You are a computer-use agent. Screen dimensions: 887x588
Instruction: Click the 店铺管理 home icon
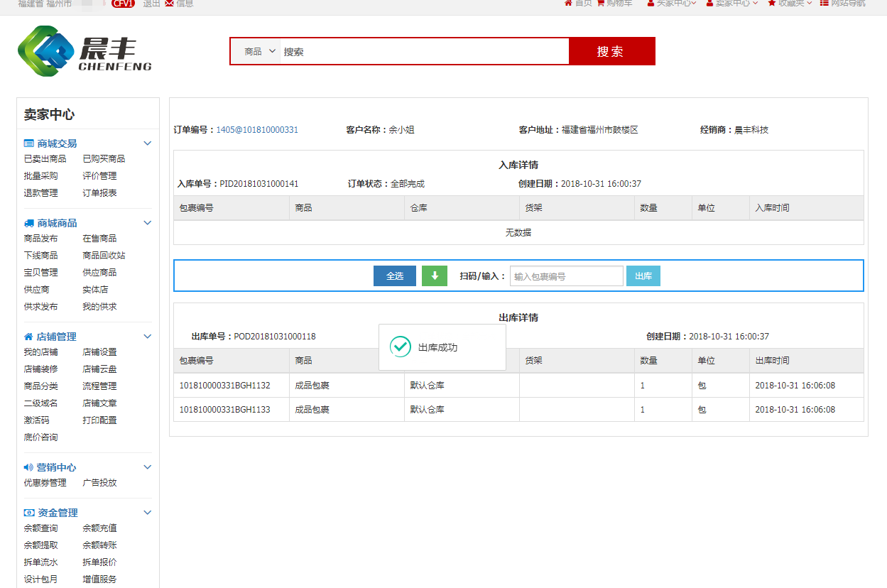tap(28, 337)
